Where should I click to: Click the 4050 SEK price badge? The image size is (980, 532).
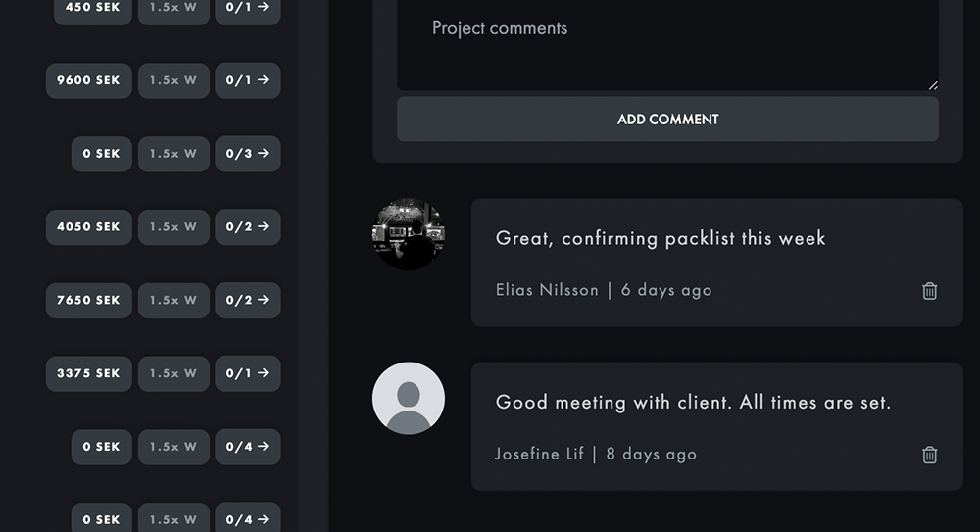tap(88, 227)
